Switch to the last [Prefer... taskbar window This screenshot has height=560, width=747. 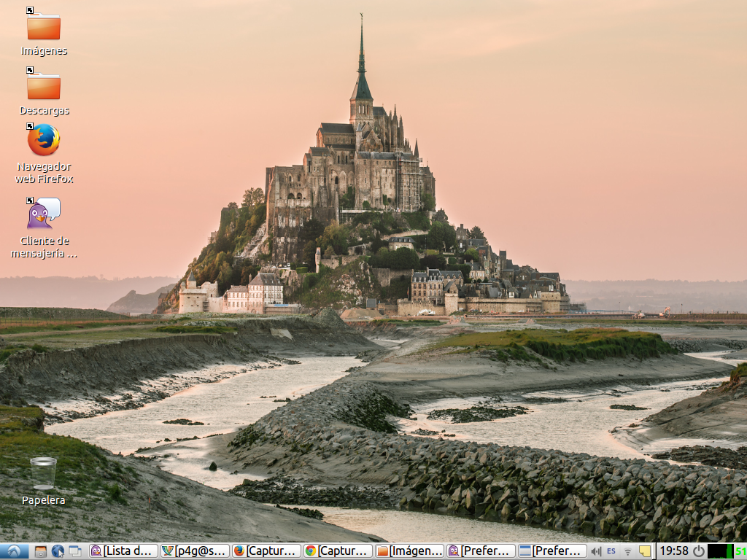point(552,551)
